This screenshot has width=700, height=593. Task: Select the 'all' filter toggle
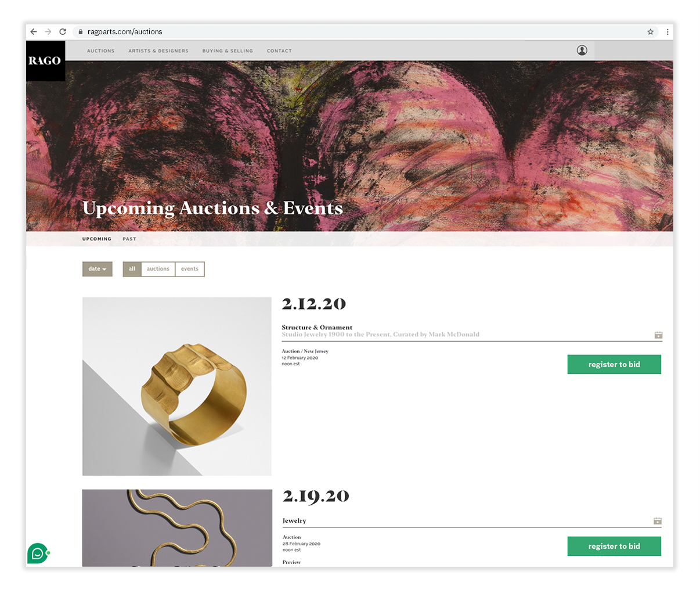click(132, 269)
